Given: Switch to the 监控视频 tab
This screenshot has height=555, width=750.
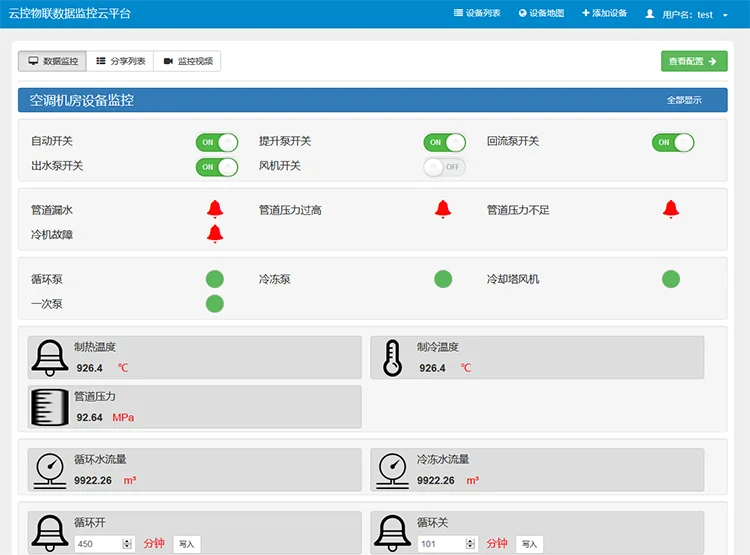Looking at the screenshot, I should point(187,61).
